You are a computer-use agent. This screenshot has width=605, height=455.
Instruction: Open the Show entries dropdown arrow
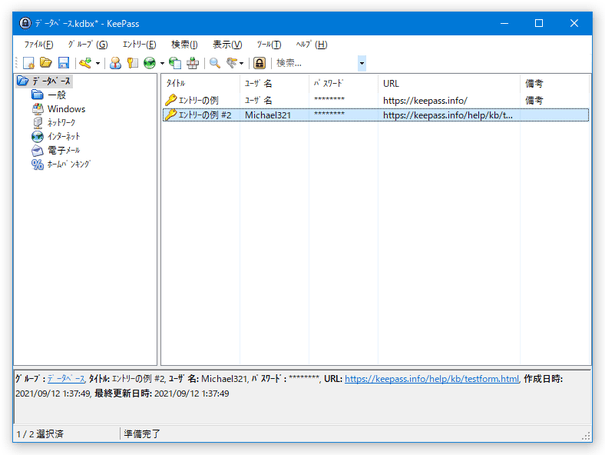click(242, 63)
